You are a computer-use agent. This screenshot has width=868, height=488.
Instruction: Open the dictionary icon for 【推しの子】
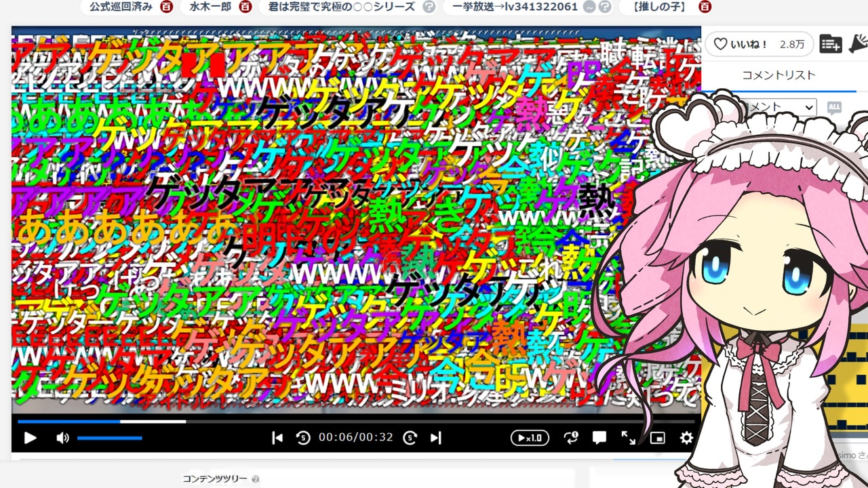705,7
